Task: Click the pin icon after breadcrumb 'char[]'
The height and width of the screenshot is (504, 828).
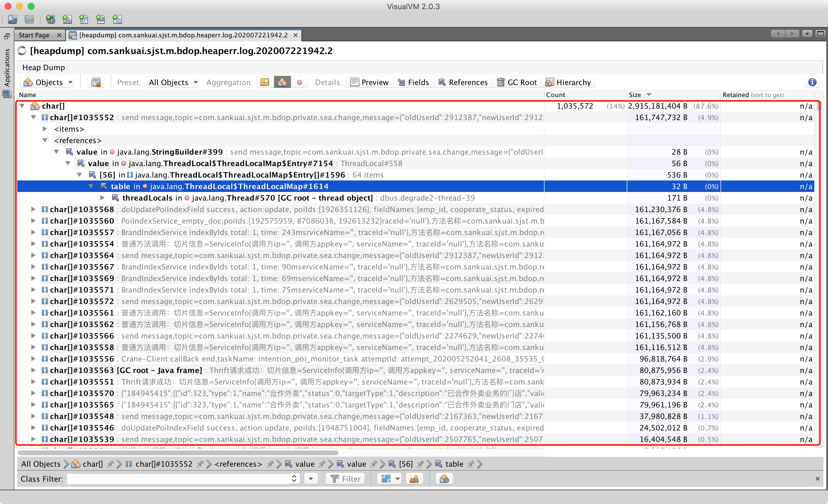Action: click(x=110, y=464)
